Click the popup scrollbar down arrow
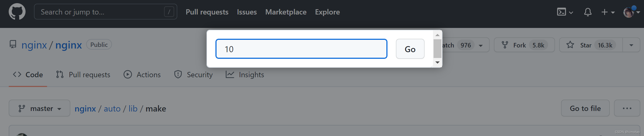The width and height of the screenshot is (644, 136). pyautogui.click(x=437, y=62)
